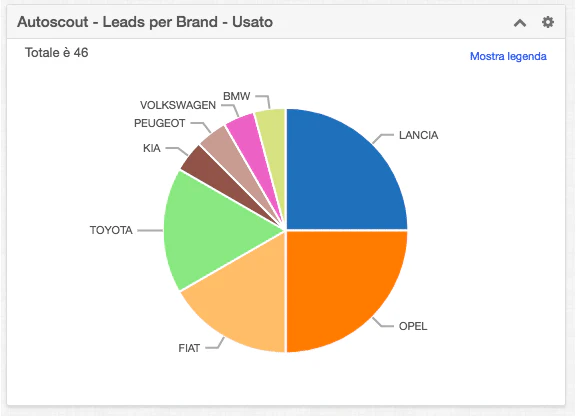Click the LANCIA label text
This screenshot has width=576, height=417.
(418, 135)
